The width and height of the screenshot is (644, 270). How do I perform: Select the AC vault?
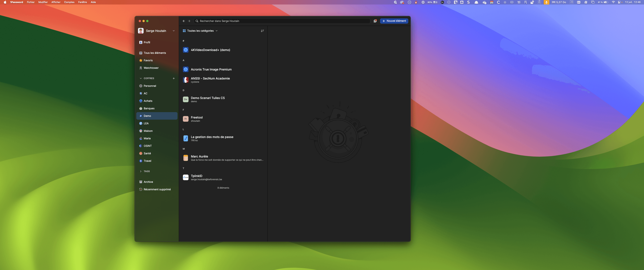(x=157, y=93)
